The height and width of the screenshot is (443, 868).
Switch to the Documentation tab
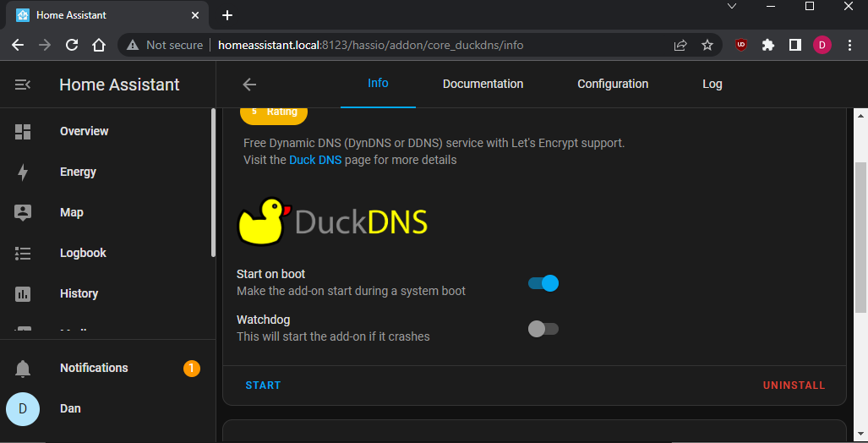483,85
